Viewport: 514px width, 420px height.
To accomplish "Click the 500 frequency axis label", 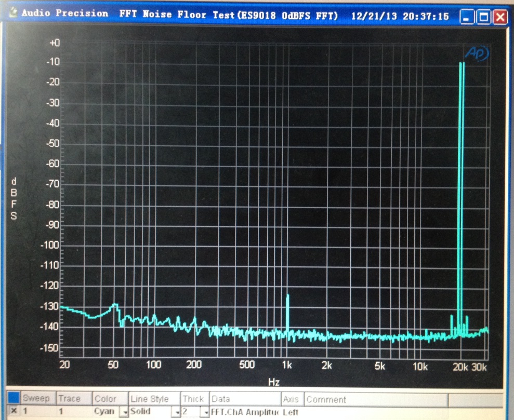I will point(246,364).
